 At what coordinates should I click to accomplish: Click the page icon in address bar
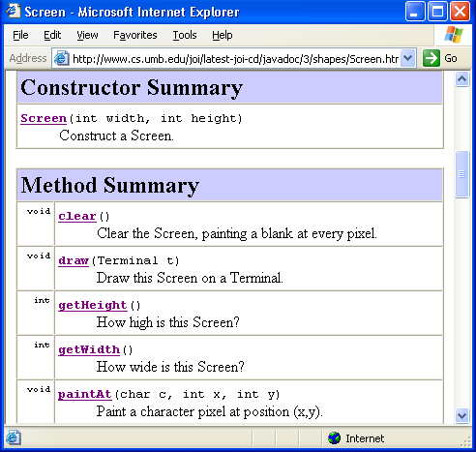coord(61,58)
